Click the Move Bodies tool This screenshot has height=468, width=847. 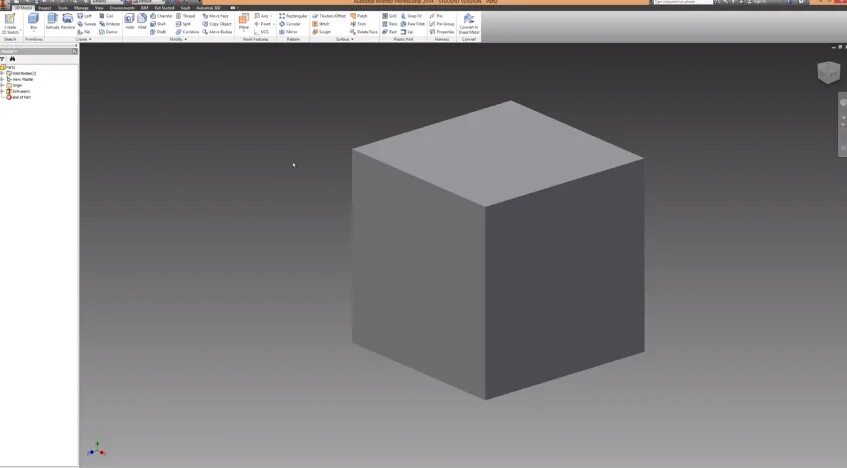217,32
